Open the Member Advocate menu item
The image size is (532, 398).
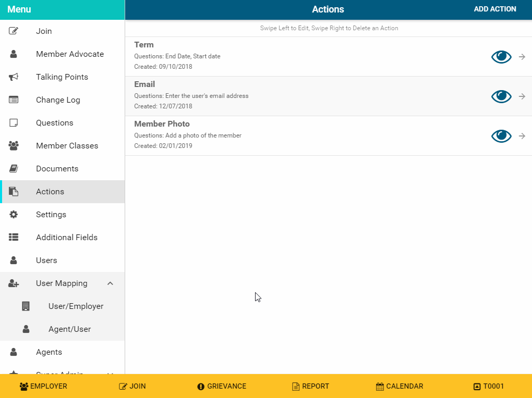69,54
